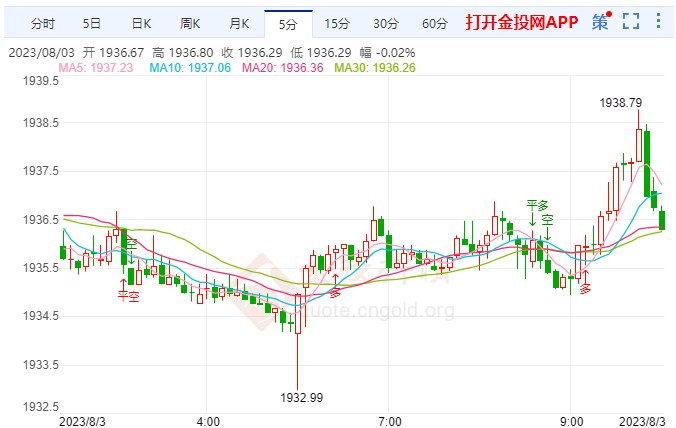The image size is (676, 428).
Task: Switch to the 15分 interval tab
Action: (x=337, y=23)
